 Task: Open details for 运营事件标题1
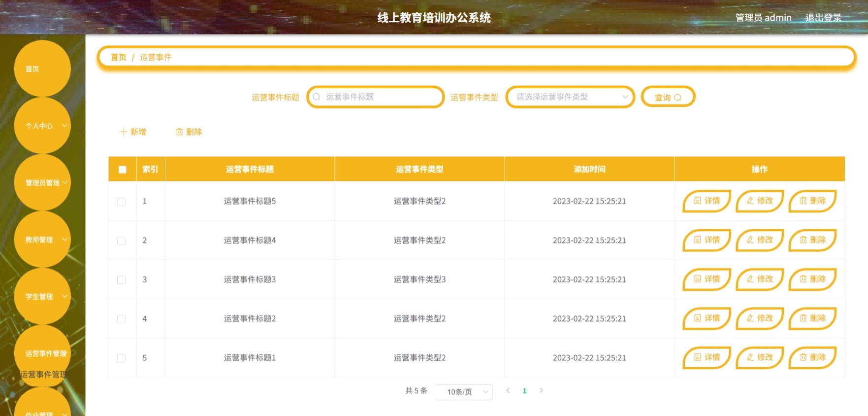[x=707, y=357]
